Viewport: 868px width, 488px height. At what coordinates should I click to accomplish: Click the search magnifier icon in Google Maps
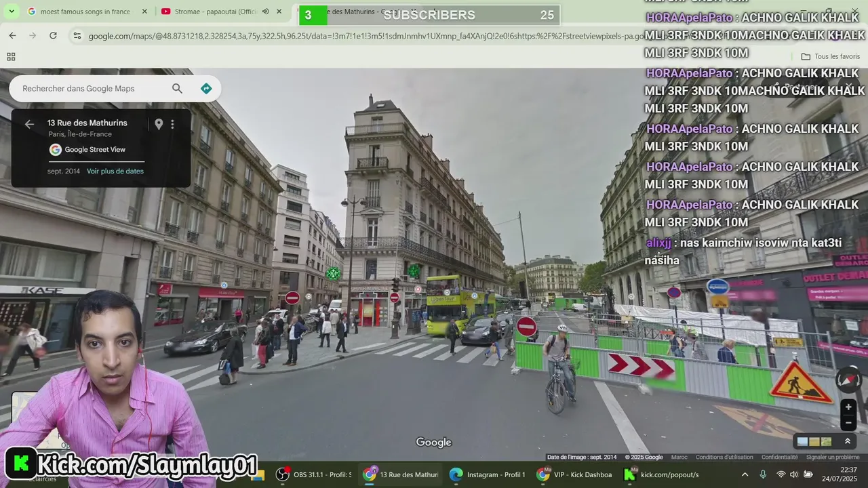tap(177, 88)
